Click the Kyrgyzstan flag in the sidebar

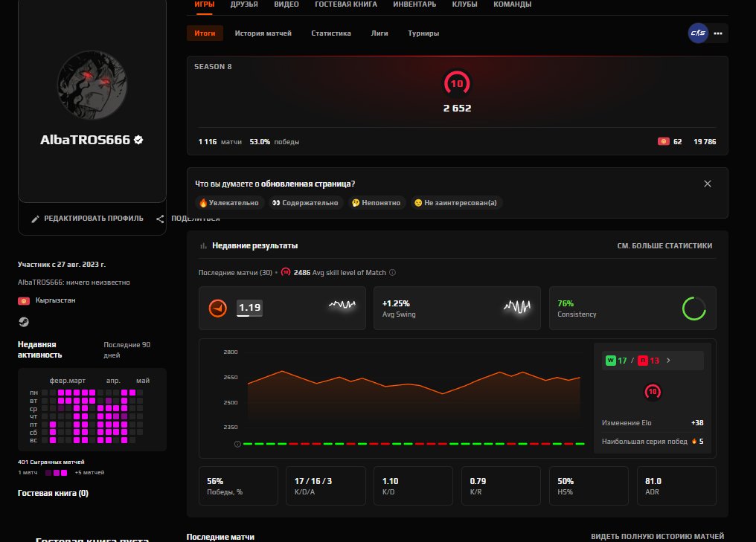[24, 300]
